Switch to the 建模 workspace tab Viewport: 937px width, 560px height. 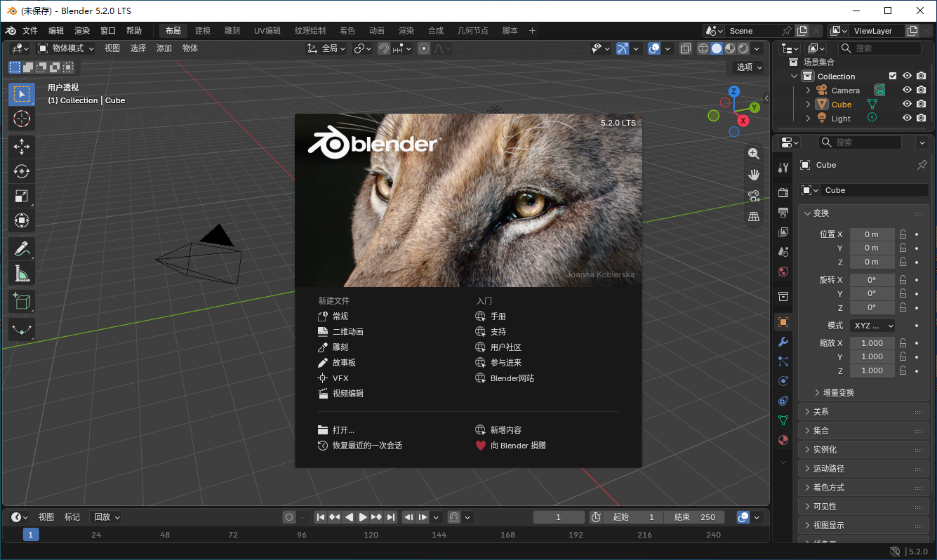tap(203, 31)
